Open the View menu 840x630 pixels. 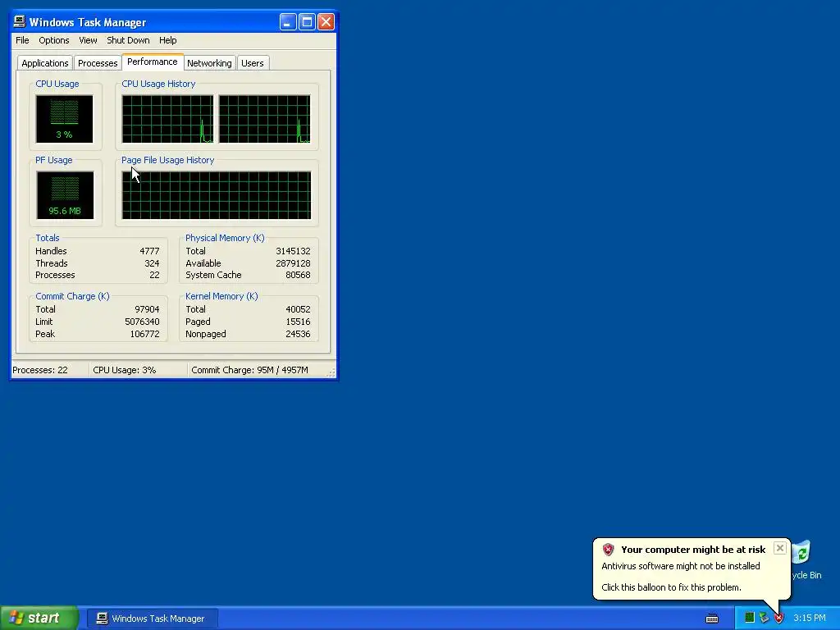tap(88, 40)
